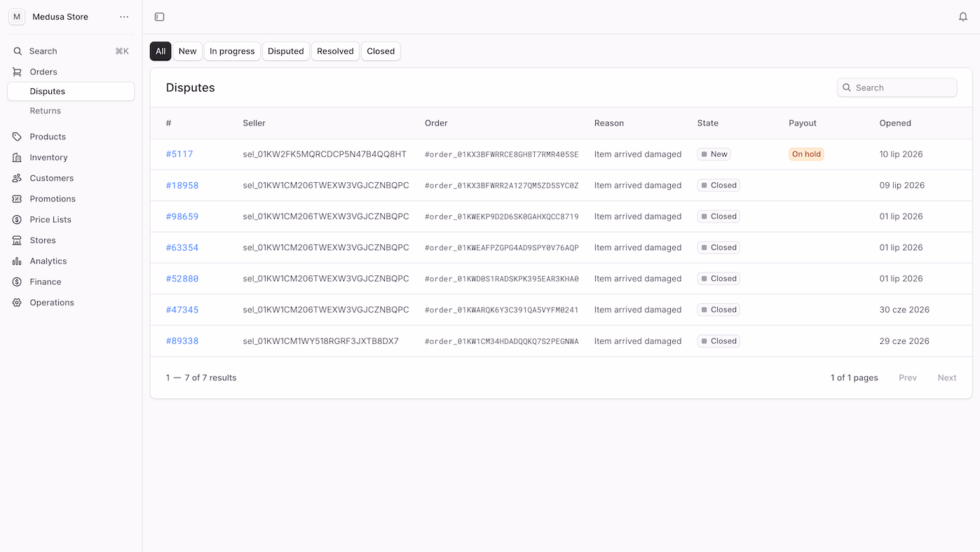Open dispute #52880
980x552 pixels.
click(182, 279)
